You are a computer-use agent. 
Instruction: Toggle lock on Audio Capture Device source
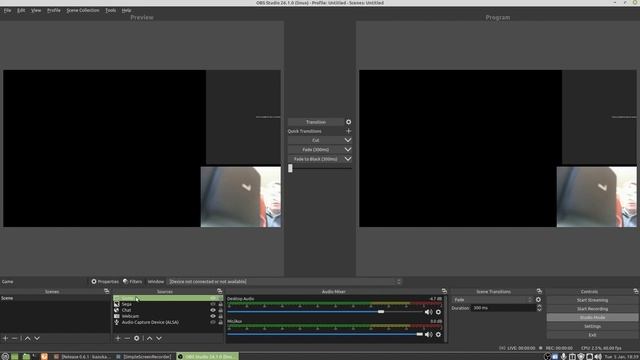coord(220,322)
